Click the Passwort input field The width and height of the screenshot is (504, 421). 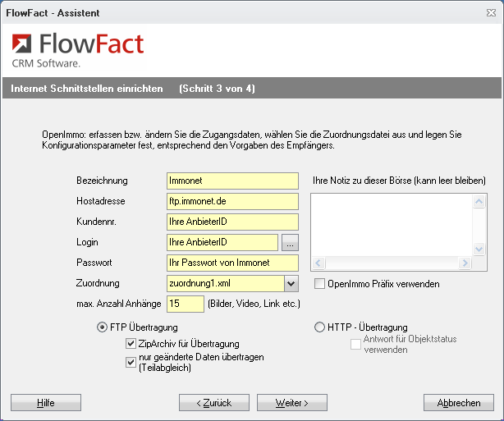[x=232, y=263]
